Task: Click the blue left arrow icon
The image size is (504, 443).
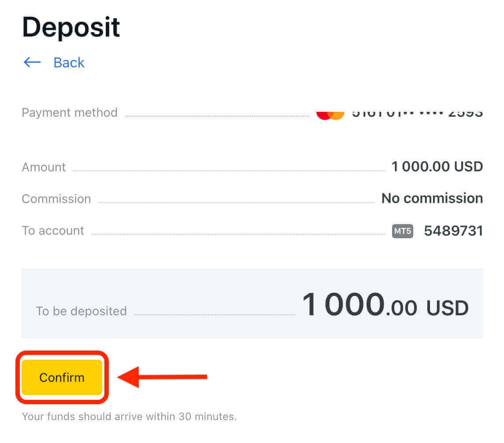Action: [x=32, y=63]
